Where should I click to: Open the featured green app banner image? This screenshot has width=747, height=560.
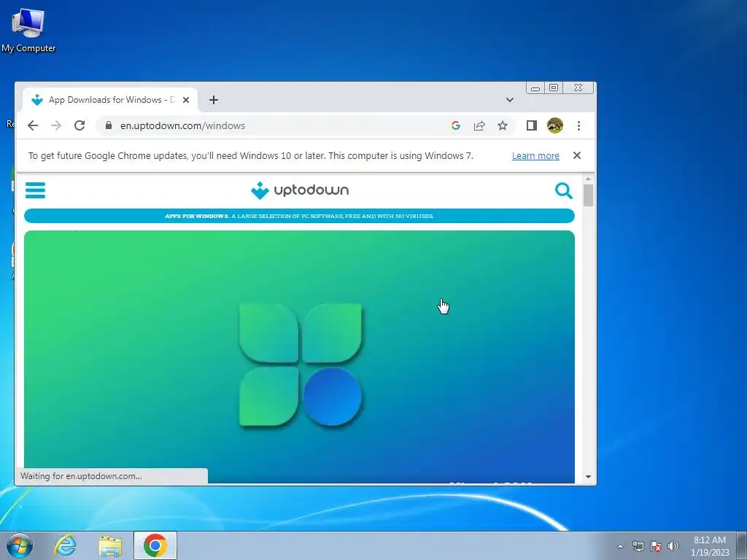299,356
